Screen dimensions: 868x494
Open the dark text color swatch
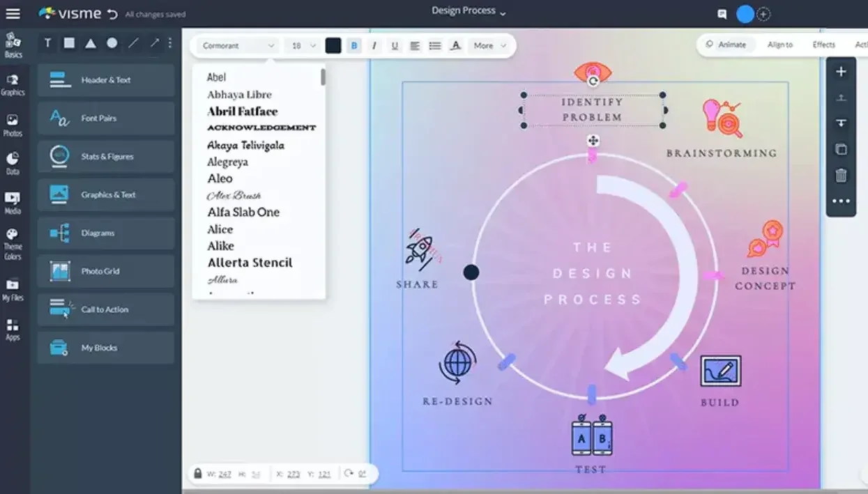coord(333,46)
